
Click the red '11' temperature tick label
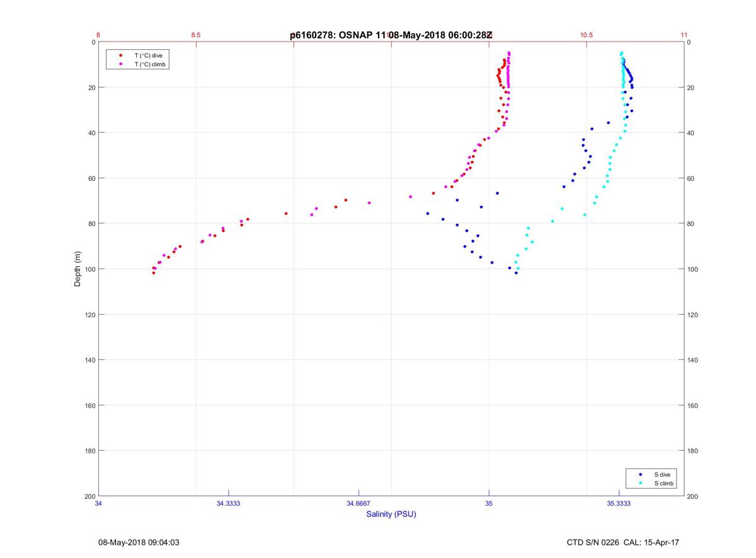coord(684,35)
